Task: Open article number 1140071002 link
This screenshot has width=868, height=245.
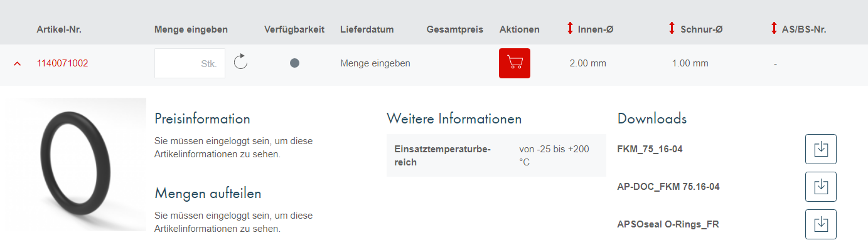Action: 62,63
